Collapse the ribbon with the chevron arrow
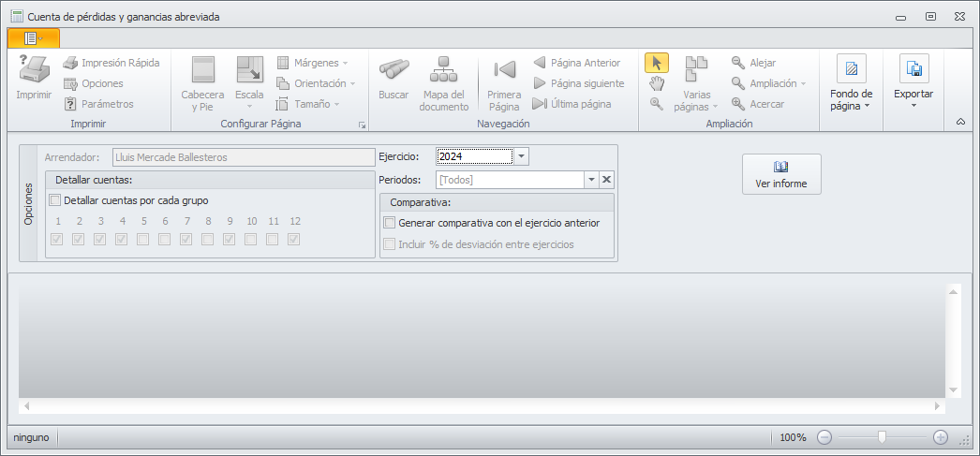Screen dimensions: 980x456 pyautogui.click(x=960, y=123)
